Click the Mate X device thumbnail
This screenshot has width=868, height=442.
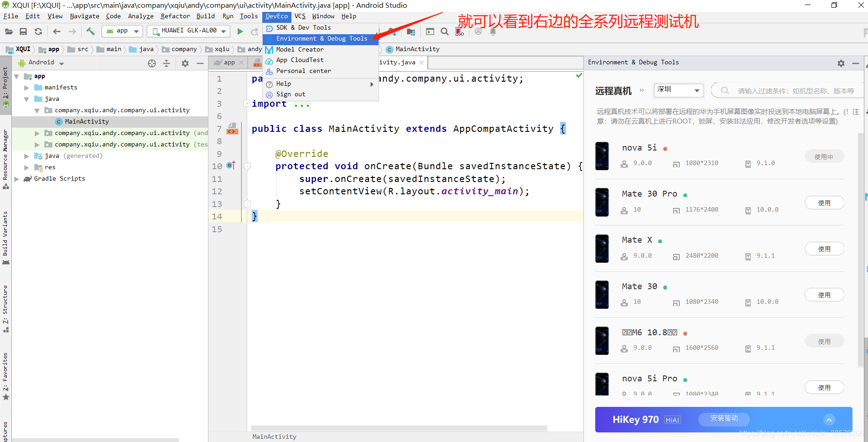pos(602,249)
